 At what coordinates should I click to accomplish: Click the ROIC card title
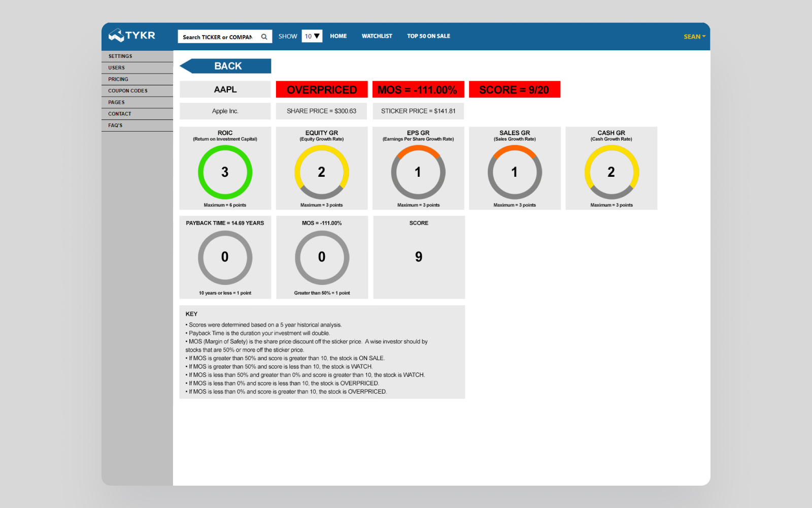pyautogui.click(x=225, y=133)
